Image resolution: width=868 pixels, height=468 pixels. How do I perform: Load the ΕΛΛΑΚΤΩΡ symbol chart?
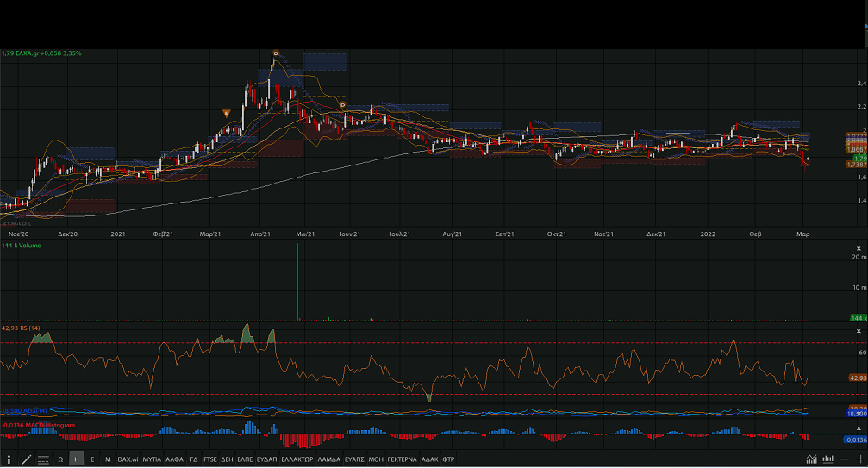pos(297,460)
